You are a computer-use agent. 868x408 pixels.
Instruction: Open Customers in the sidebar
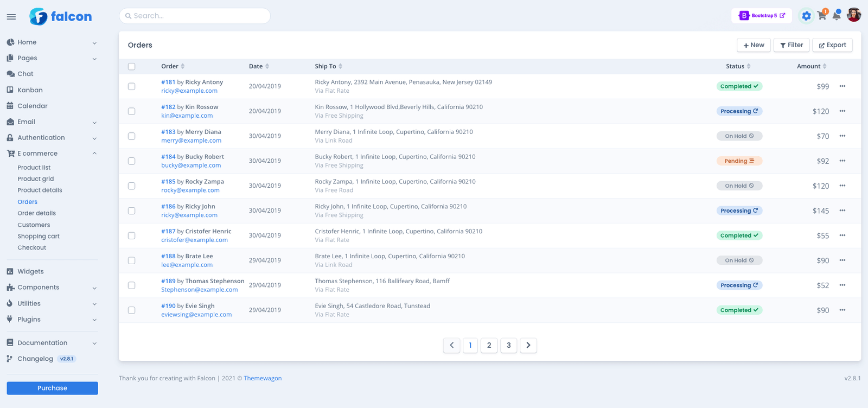pyautogui.click(x=34, y=225)
